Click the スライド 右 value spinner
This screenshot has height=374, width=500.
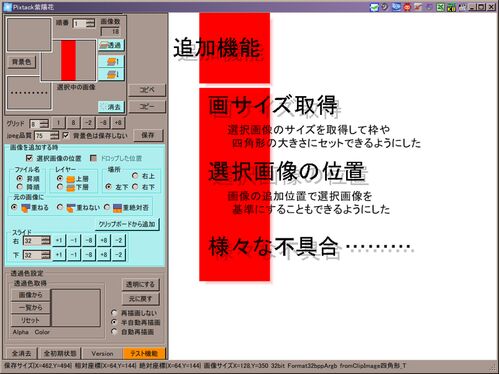point(37,241)
